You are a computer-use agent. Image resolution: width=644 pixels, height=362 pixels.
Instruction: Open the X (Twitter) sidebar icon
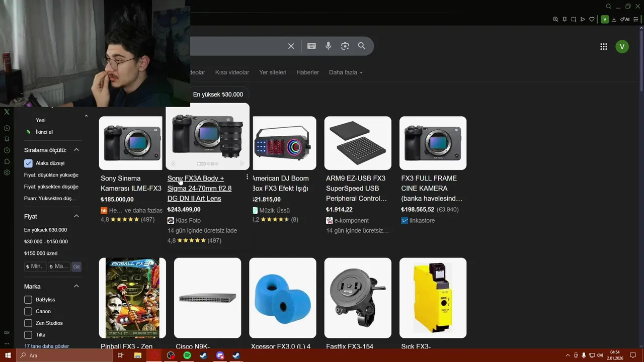pos(7,112)
